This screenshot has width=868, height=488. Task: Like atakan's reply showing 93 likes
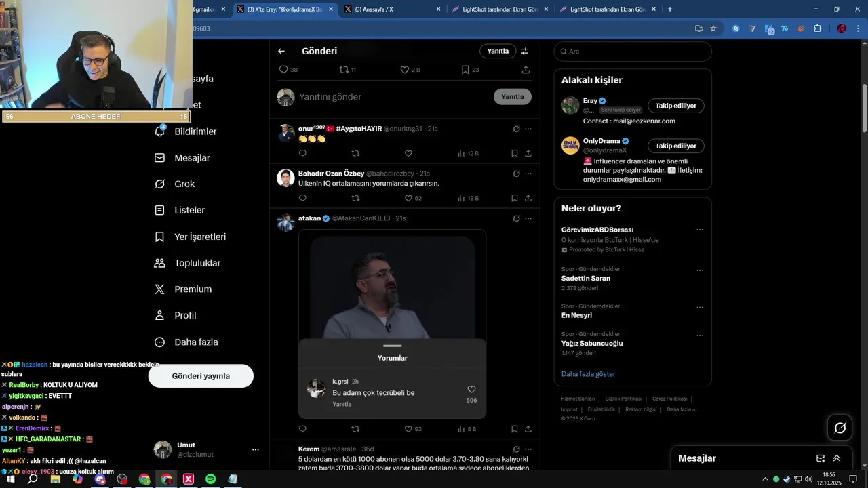point(413,429)
